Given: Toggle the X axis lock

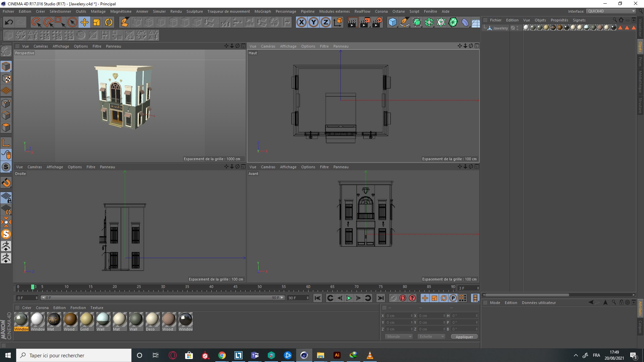Looking at the screenshot, I should tap(301, 22).
